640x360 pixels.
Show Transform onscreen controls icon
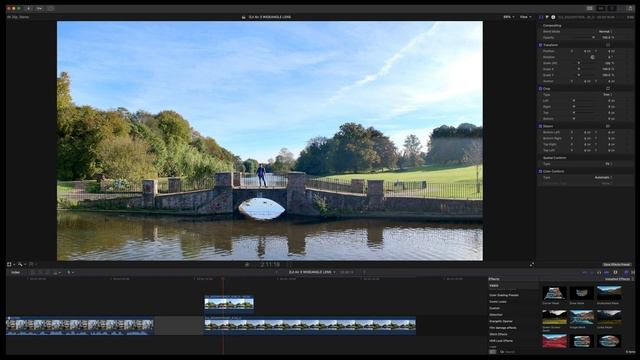[608, 45]
